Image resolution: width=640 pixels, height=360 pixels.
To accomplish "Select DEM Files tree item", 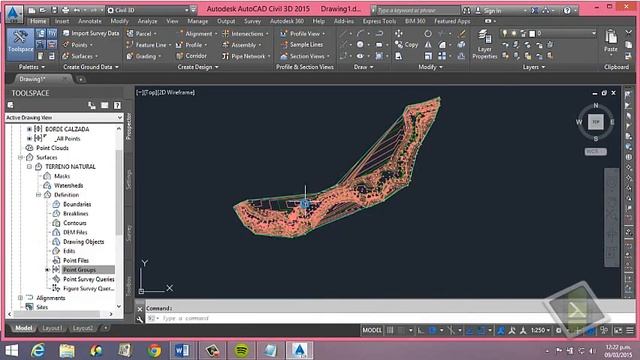I will tap(75, 232).
